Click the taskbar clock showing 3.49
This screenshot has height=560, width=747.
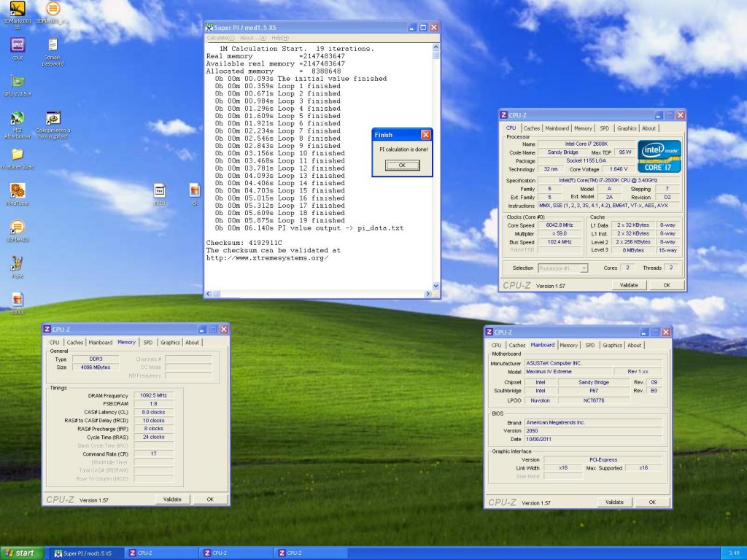pyautogui.click(x=734, y=553)
